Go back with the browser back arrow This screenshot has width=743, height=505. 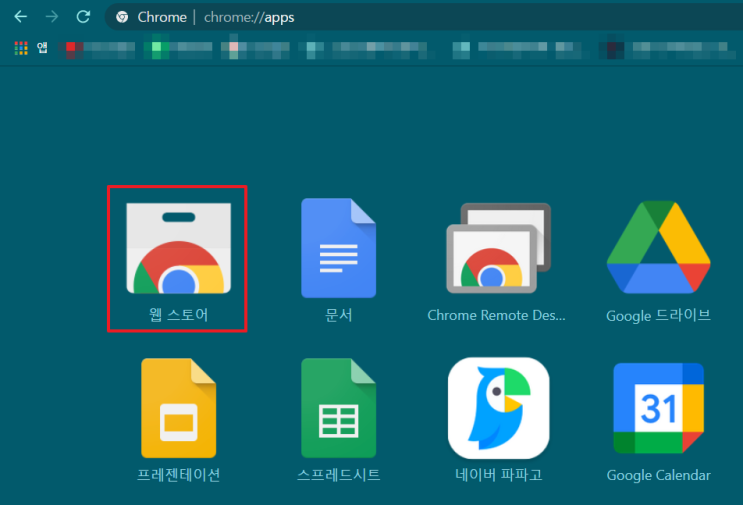[21, 17]
